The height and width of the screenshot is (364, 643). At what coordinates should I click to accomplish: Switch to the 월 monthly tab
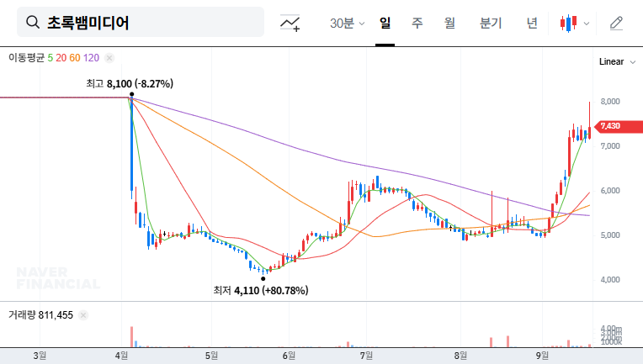tap(449, 23)
